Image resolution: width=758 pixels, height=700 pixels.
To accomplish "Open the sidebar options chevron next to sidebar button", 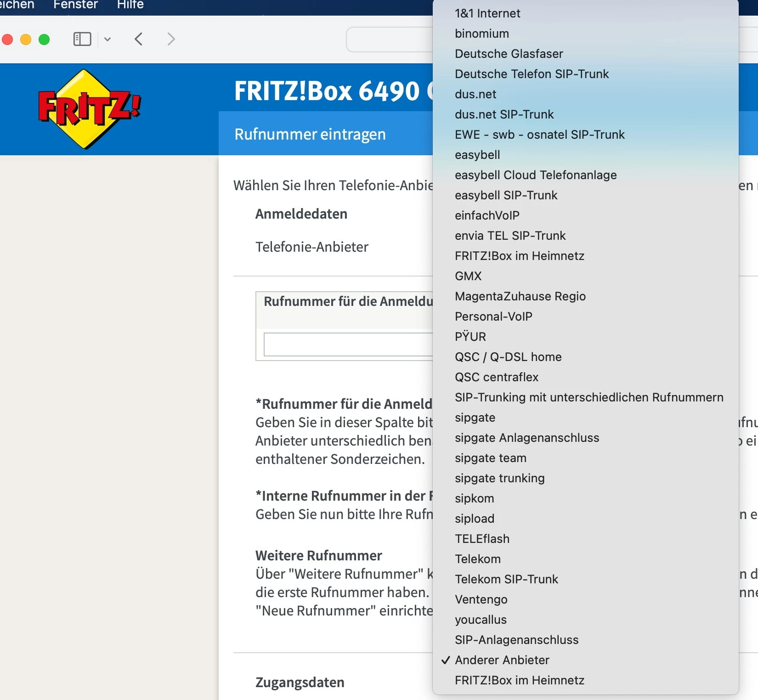I will (x=107, y=39).
